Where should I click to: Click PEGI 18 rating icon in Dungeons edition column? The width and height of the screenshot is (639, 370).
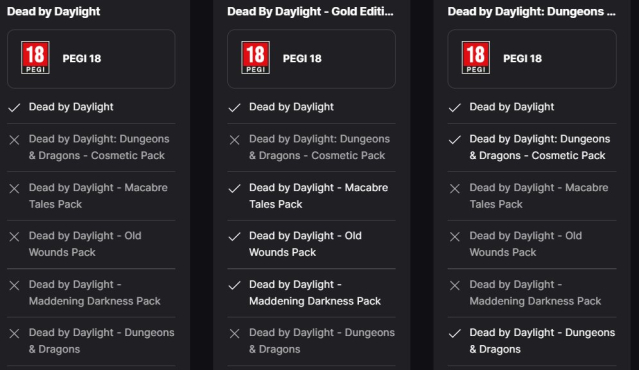coord(476,57)
